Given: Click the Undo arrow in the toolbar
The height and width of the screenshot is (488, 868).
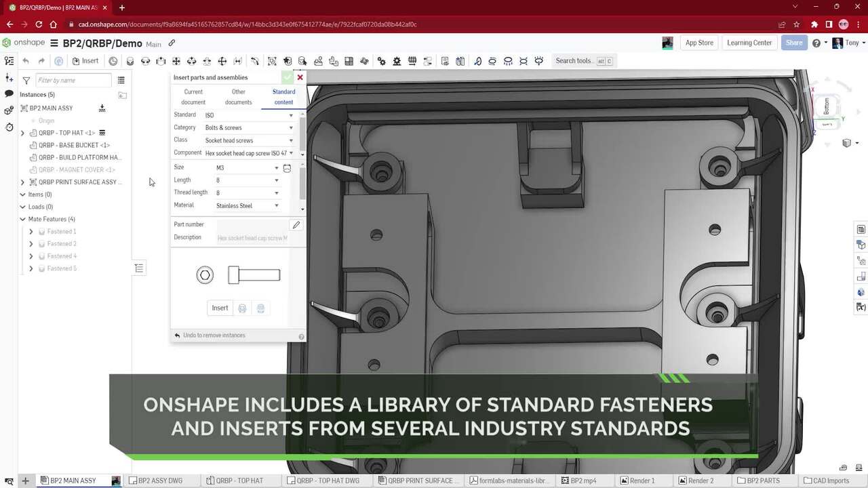Looking at the screenshot, I should point(26,61).
